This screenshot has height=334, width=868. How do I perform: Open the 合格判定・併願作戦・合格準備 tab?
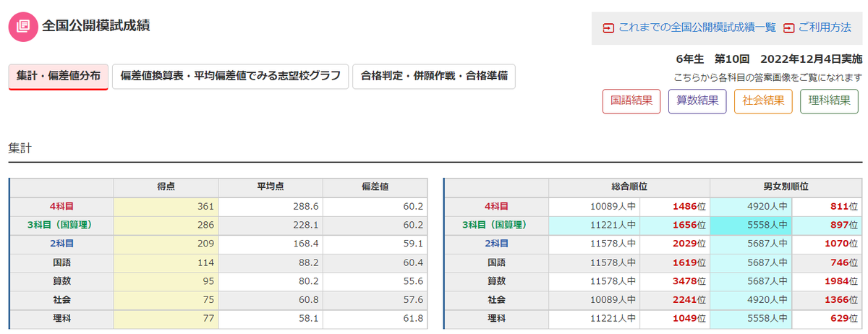click(433, 76)
